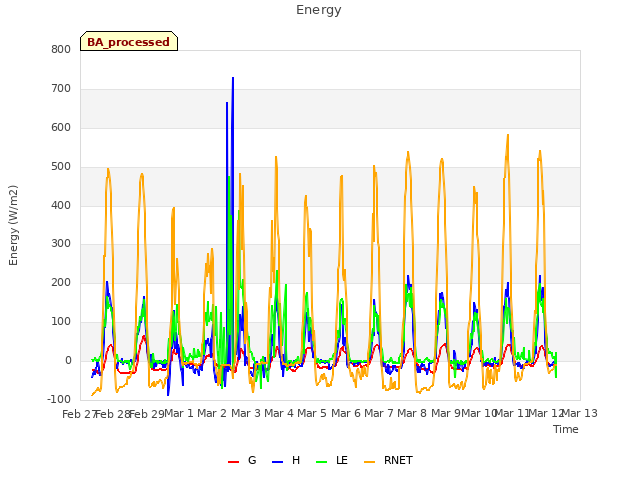Image resolution: width=640 pixels, height=480 pixels.
Task: Click the 400 y-axis tick label
Action: point(61,205)
